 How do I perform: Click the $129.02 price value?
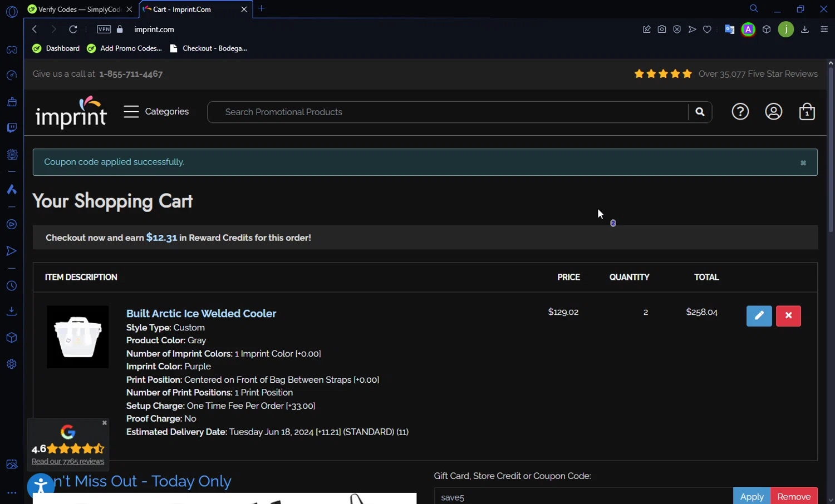pos(563,313)
